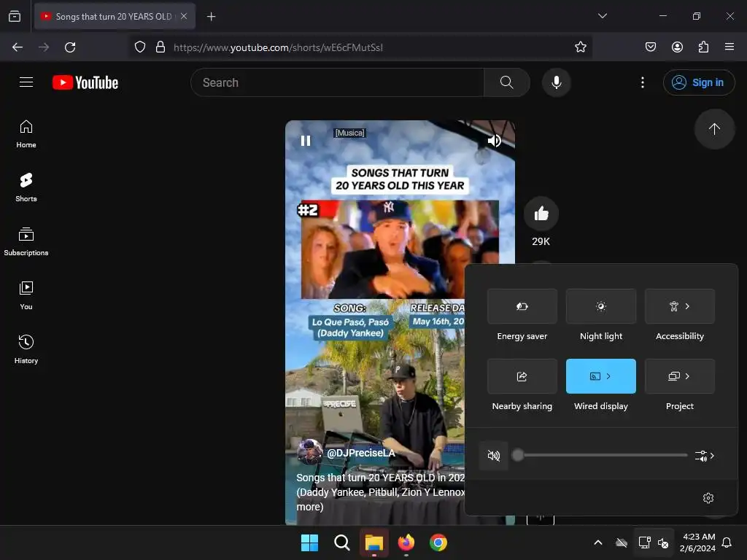
Task: Expand Wired display options chevron
Action: tap(608, 376)
